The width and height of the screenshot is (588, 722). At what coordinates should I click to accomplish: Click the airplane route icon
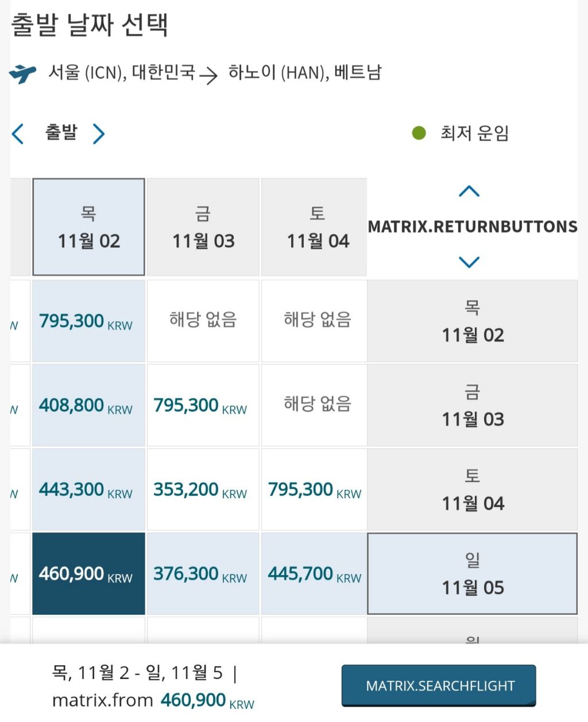[x=22, y=73]
